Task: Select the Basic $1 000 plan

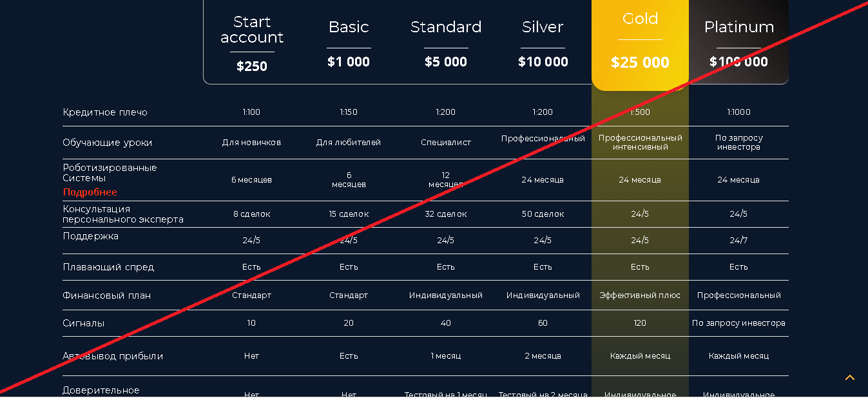Action: [x=349, y=43]
